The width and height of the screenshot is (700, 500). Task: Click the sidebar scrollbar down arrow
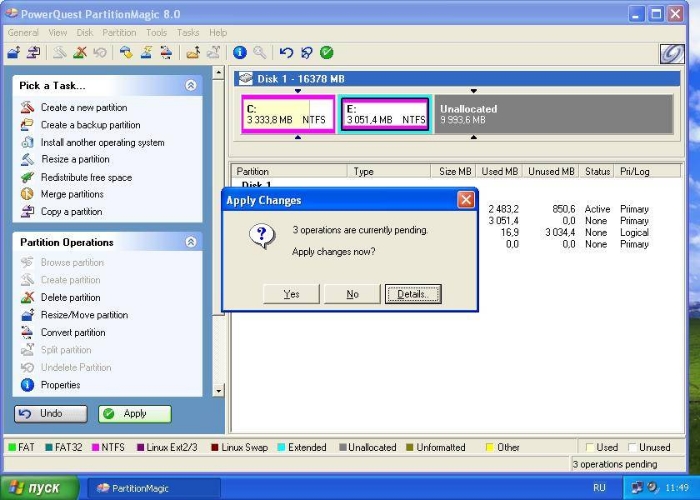pyautogui.click(x=219, y=391)
